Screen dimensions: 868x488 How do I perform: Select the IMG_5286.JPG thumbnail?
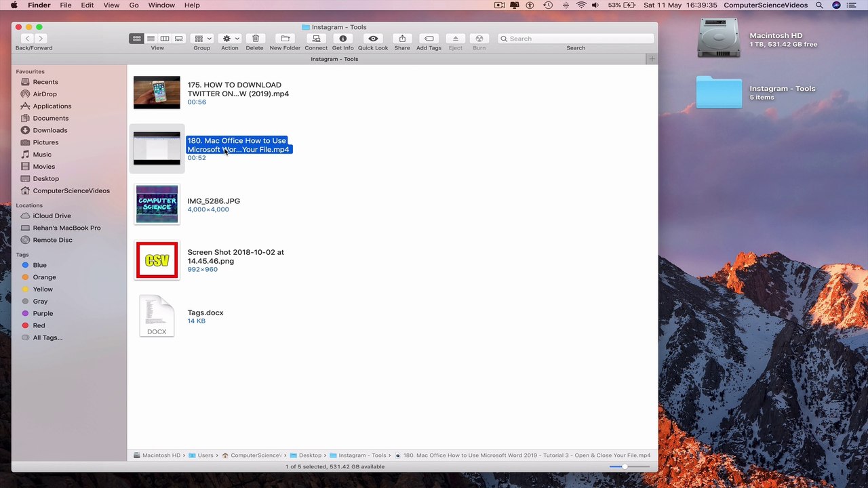click(157, 204)
